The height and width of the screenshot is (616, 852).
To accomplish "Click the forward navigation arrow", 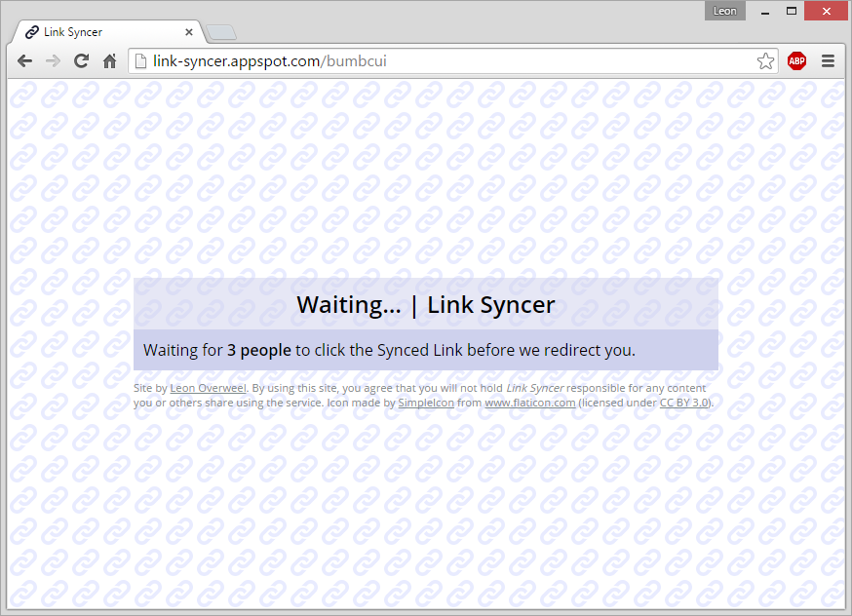I will [x=53, y=60].
